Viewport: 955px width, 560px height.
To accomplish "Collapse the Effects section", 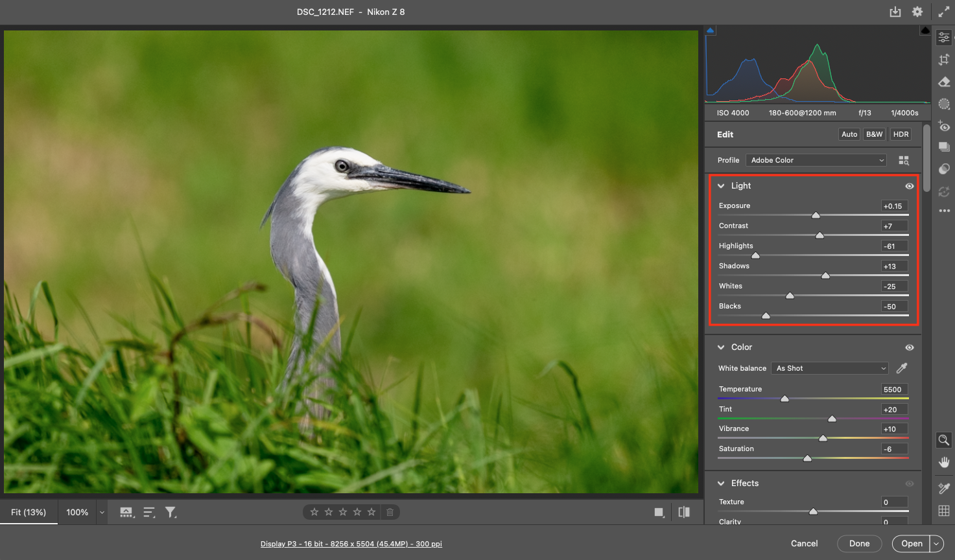I will tap(721, 484).
